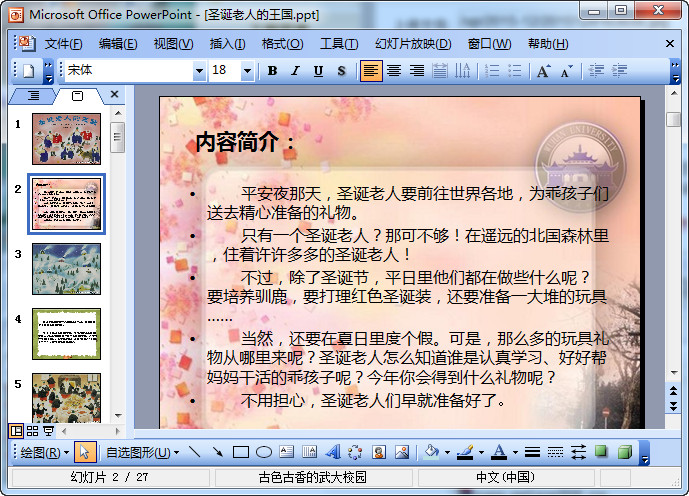
Task: Open the 窗口(W) menu
Action: (489, 44)
